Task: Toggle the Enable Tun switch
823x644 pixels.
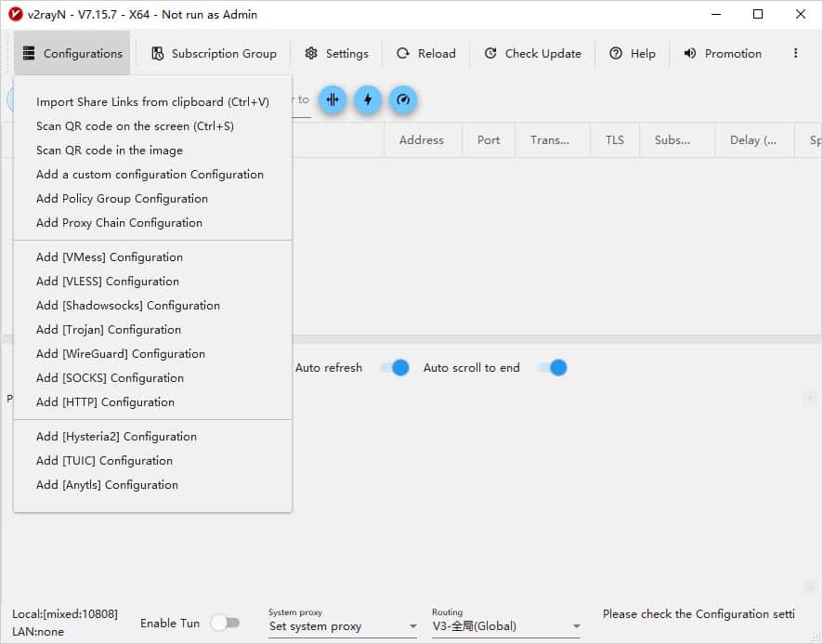Action: (x=225, y=623)
